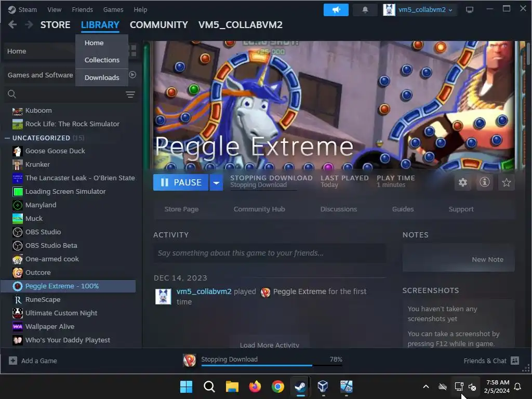532x399 pixels.
Task: Click the Add a Game plus icon
Action: [13, 361]
